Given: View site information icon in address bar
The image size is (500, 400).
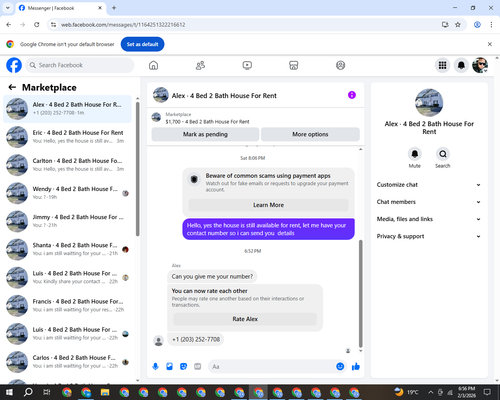Looking at the screenshot, I should point(53,25).
